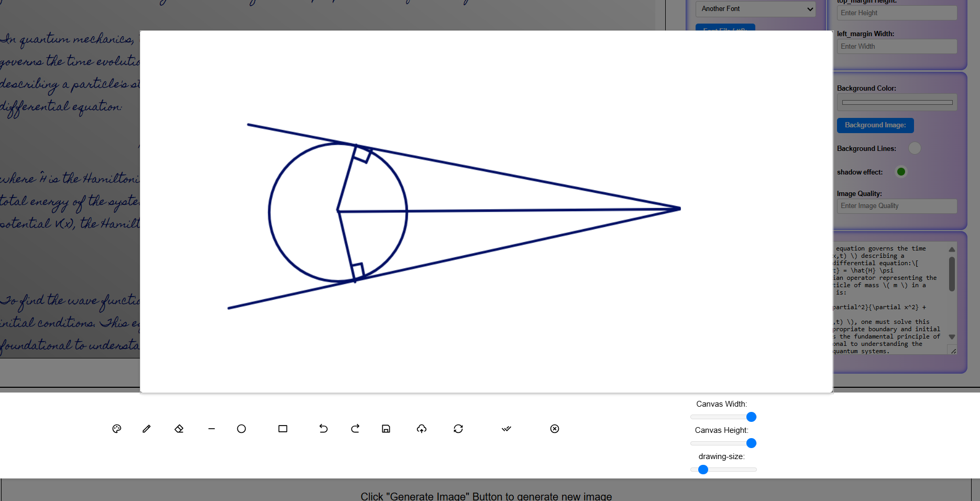This screenshot has height=501, width=980.
Task: Click the refresh canvas icon
Action: [x=458, y=429]
